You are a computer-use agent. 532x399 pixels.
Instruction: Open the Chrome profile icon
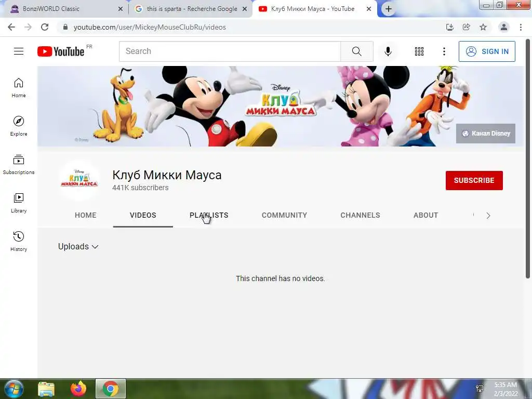(x=504, y=27)
